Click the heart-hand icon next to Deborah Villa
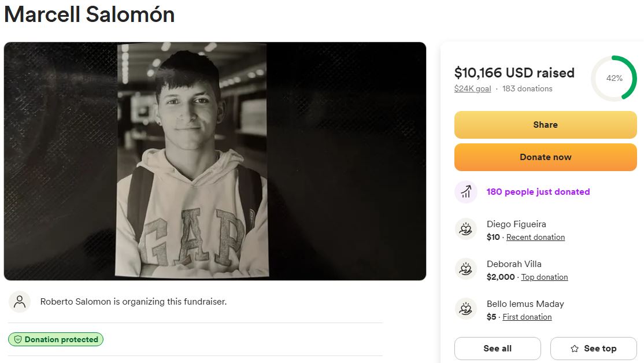The width and height of the screenshot is (644, 363). (x=466, y=269)
